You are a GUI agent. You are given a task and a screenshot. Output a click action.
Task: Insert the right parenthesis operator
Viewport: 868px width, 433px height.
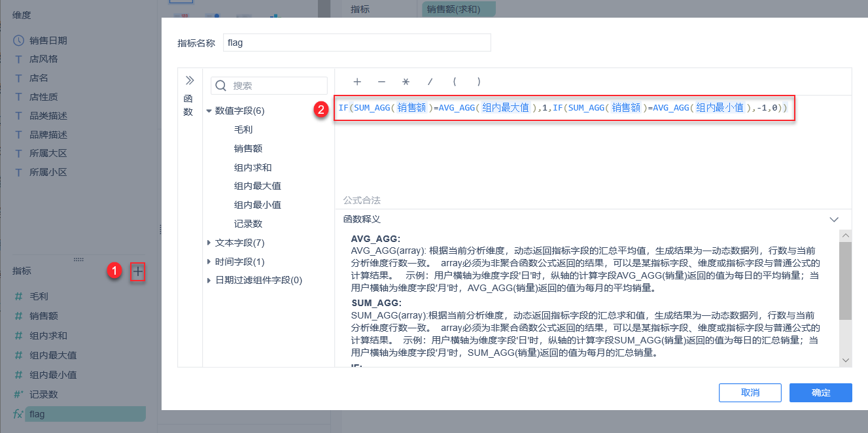pos(479,82)
